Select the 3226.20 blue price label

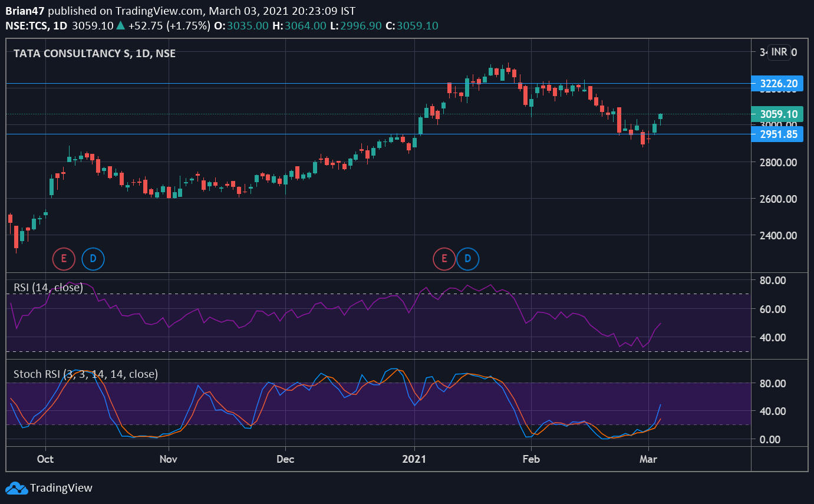tap(778, 84)
